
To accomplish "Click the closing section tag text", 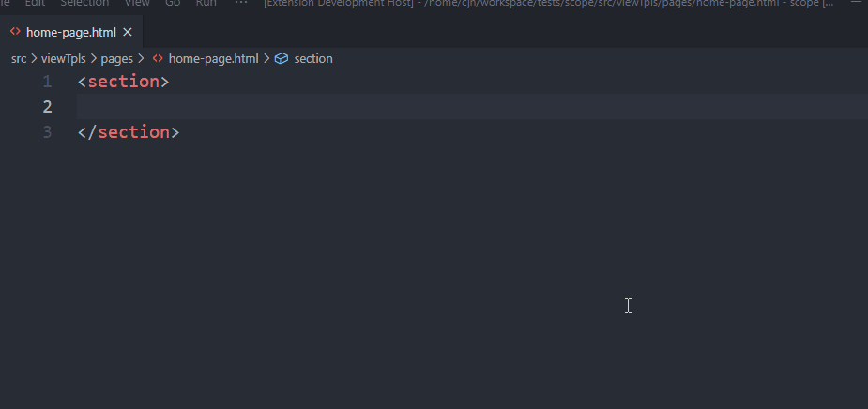I will point(129,132).
